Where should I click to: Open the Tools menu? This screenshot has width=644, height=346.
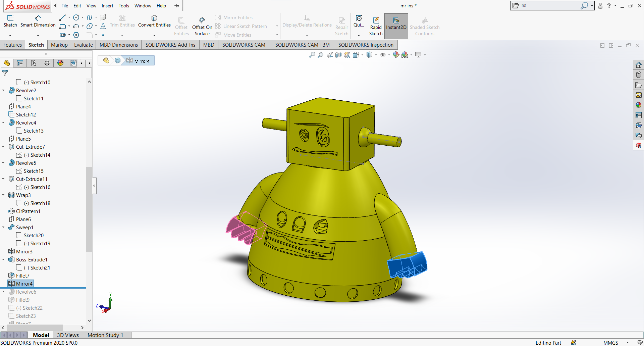pyautogui.click(x=124, y=6)
